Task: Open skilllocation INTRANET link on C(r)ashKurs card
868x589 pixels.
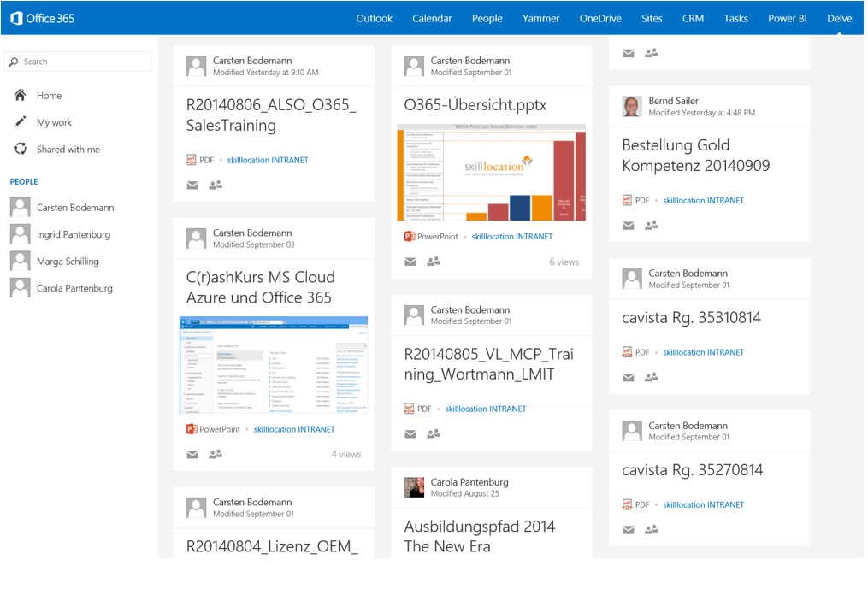Action: click(x=294, y=430)
